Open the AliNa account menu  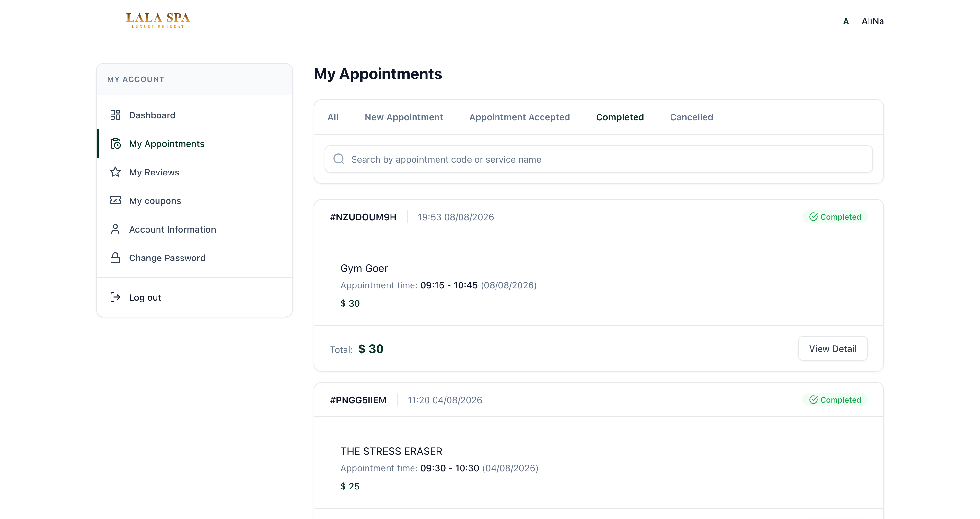[872, 21]
